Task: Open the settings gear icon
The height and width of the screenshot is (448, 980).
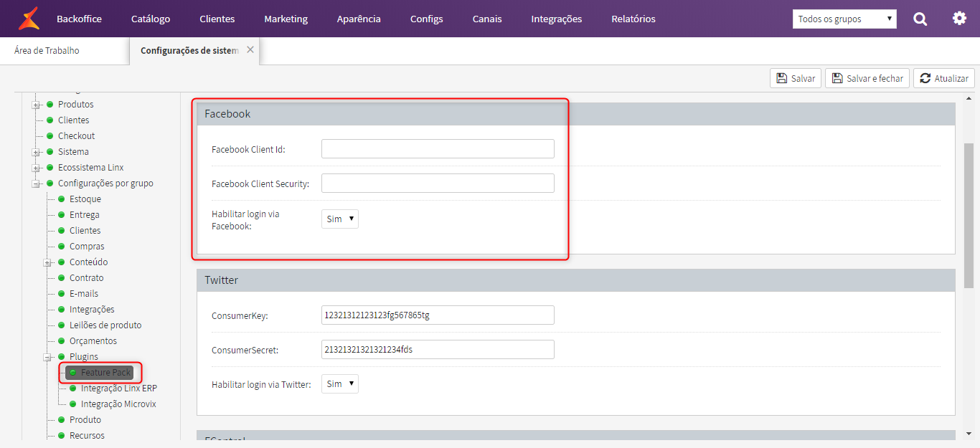Action: coord(959,18)
